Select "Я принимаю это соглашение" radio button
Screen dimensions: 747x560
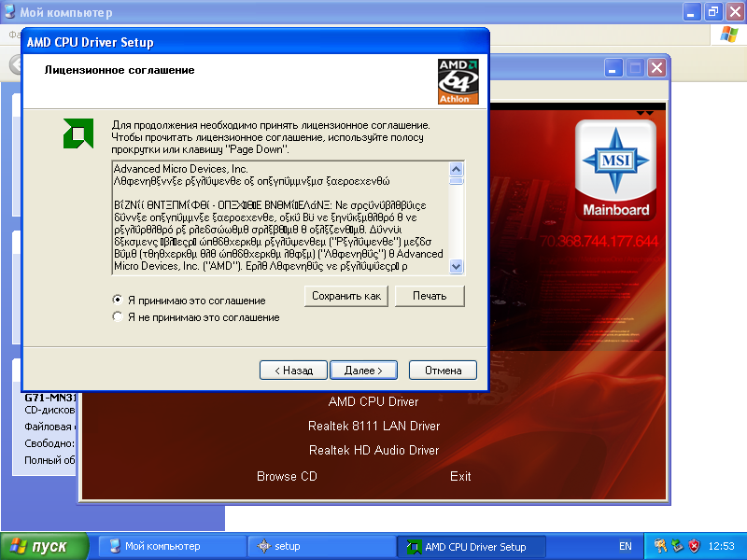point(118,300)
